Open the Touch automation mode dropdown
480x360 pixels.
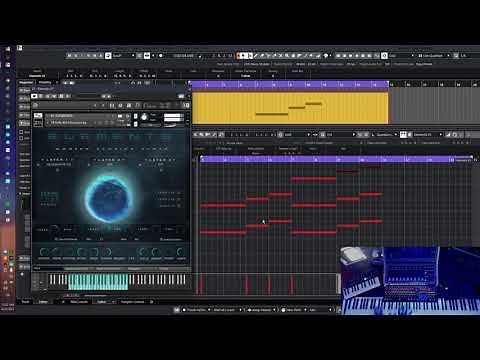pyautogui.click(x=124, y=55)
